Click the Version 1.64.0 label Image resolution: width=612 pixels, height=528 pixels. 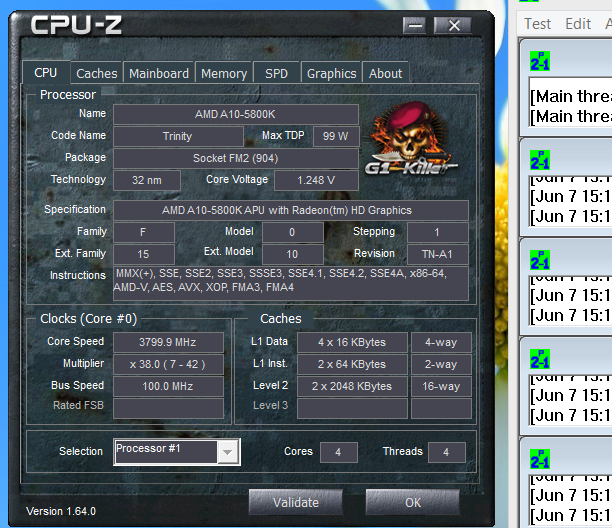click(x=61, y=511)
